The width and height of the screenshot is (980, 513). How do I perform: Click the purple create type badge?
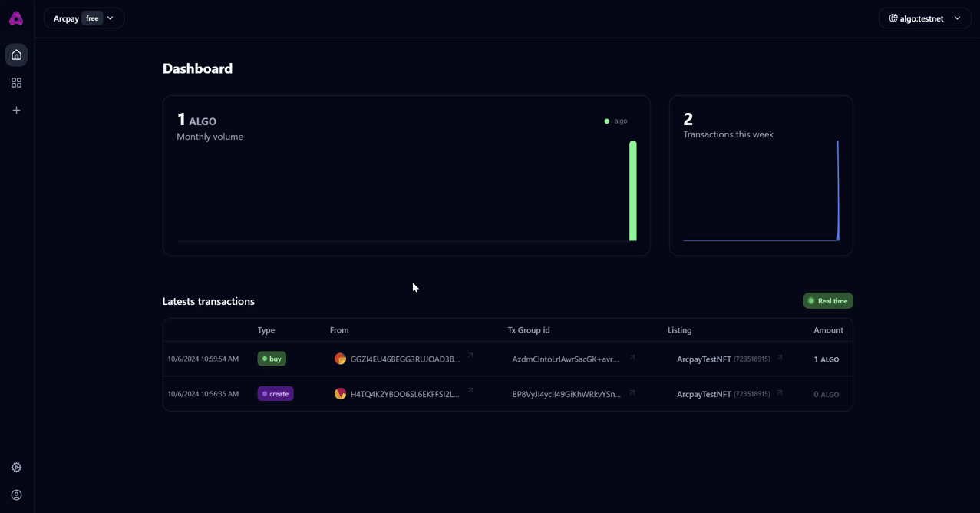pos(276,394)
